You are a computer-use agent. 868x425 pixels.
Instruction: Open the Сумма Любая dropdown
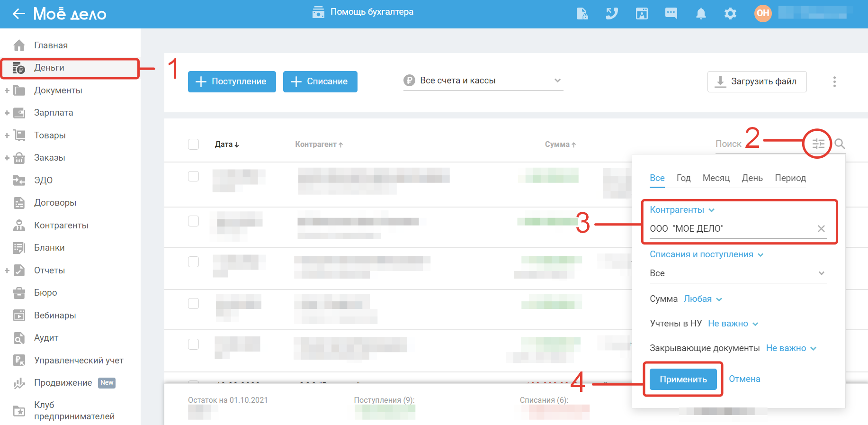[703, 299]
